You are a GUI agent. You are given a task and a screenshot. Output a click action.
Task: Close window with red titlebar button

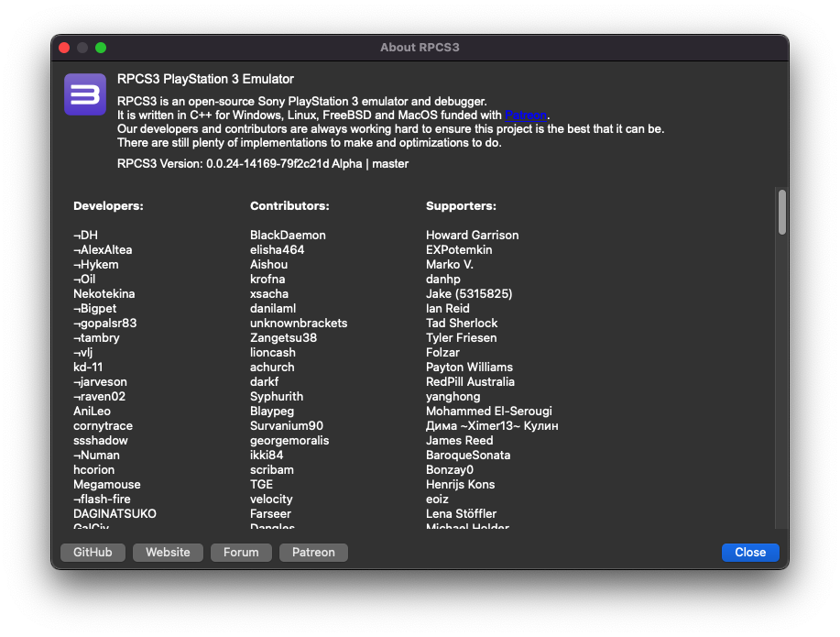[x=64, y=48]
